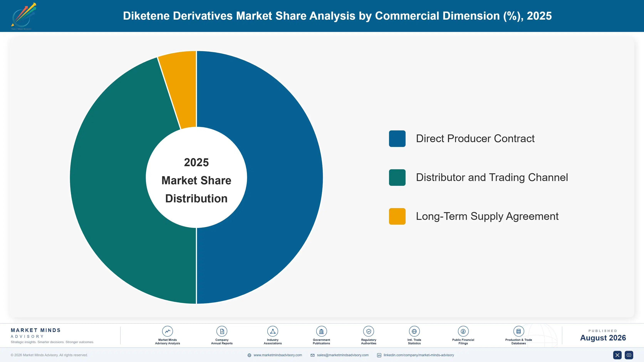644x362 pixels.
Task: Open linkedin.com/company/market-minds-advisory link
Action: 419,355
